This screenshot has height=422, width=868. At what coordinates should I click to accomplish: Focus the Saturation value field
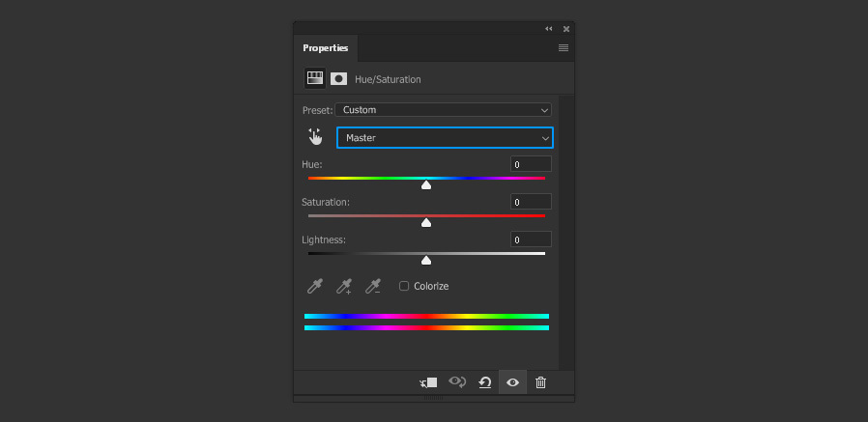click(x=531, y=202)
